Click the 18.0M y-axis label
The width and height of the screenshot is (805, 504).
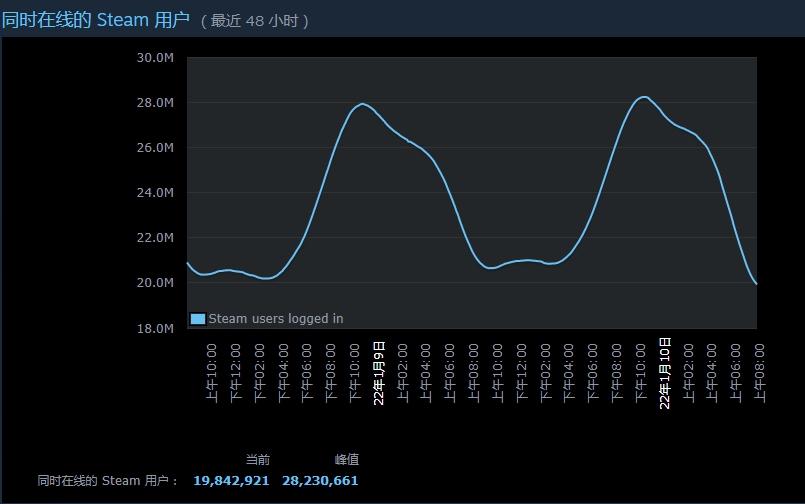coord(155,328)
